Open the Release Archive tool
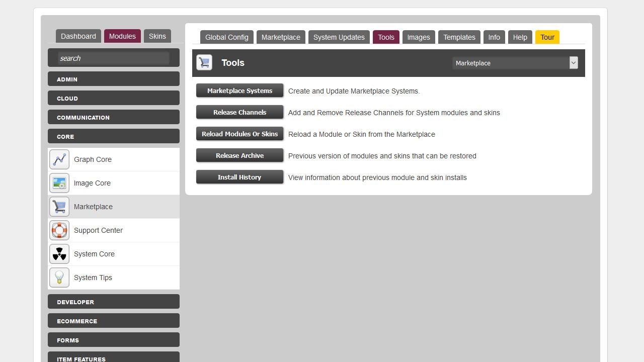644x362 pixels. point(240,155)
